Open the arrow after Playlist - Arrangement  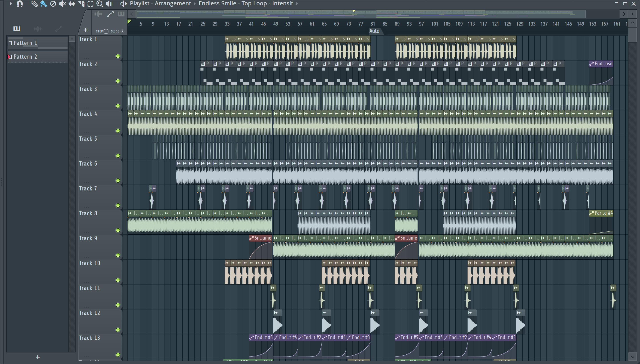pos(195,4)
